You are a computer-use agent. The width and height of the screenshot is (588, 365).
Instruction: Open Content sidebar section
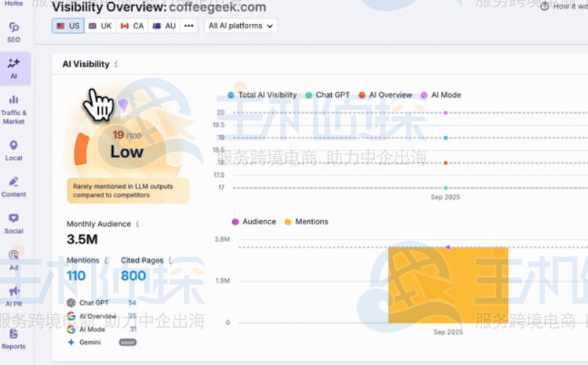[x=14, y=187]
